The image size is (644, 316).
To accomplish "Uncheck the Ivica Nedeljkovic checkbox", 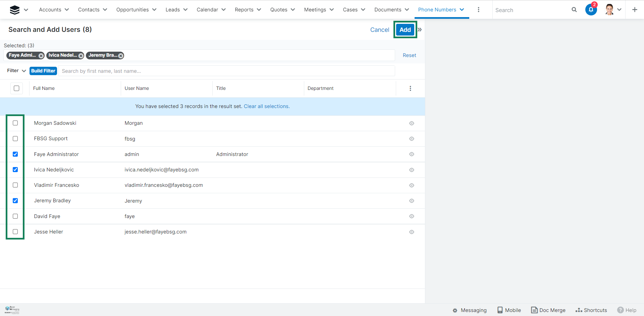I will (15, 170).
